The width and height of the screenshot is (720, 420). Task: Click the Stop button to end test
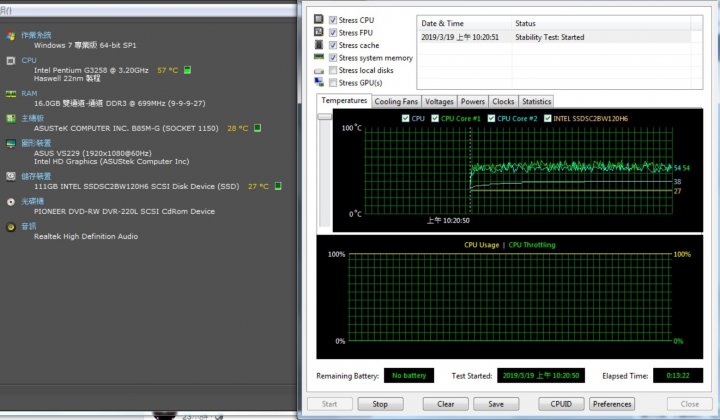click(380, 404)
